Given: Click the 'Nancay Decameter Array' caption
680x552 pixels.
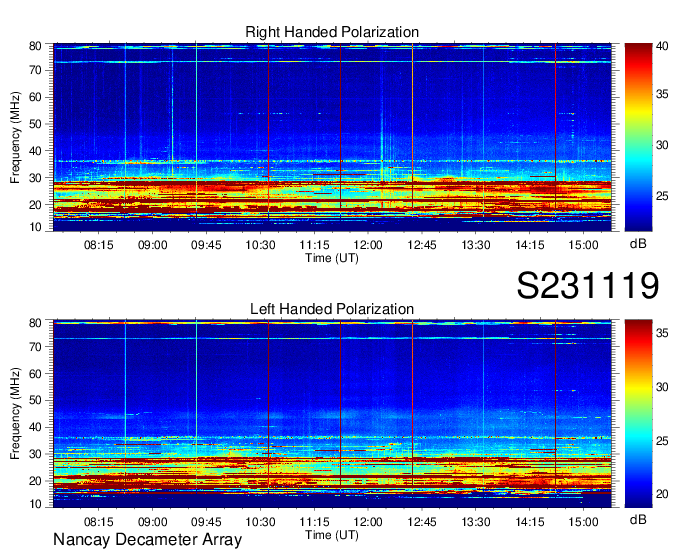Looking at the screenshot, I should point(147,540).
